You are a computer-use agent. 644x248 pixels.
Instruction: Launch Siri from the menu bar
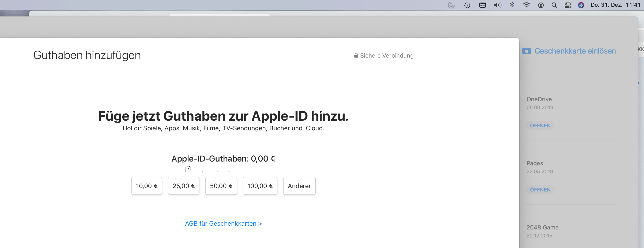pos(581,5)
